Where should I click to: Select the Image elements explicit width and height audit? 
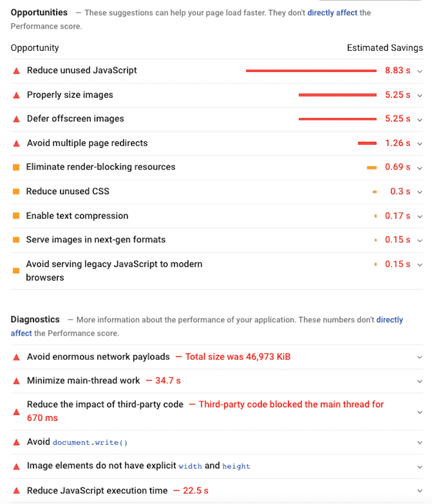pyautogui.click(x=138, y=466)
